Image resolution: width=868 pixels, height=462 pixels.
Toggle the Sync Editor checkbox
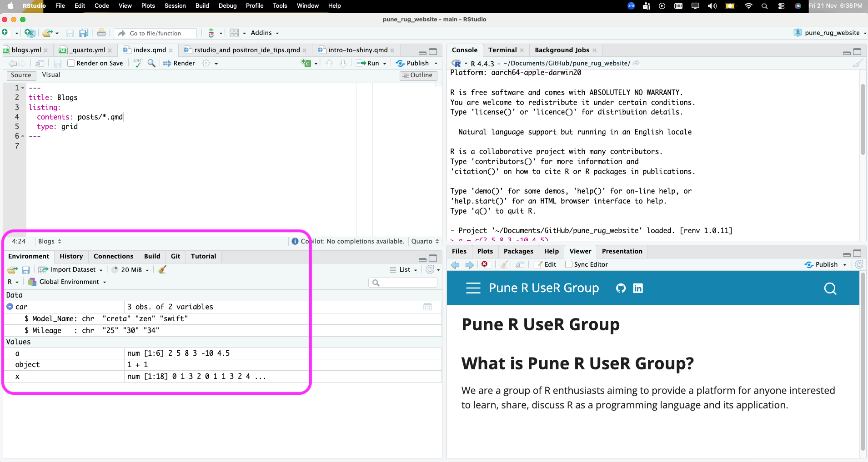569,264
